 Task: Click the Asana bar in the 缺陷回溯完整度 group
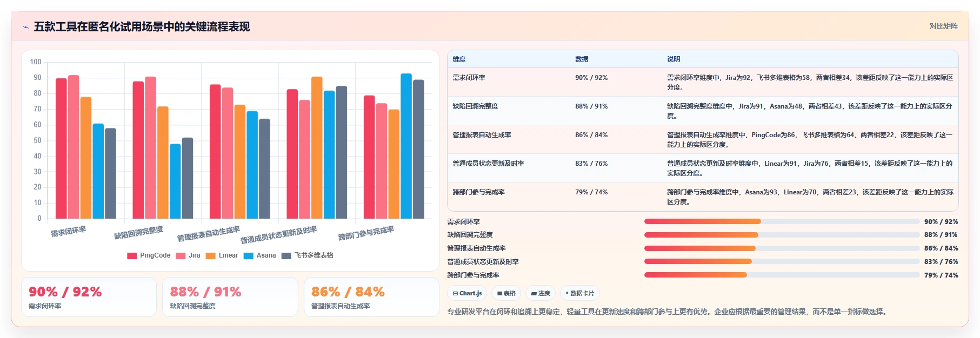(x=175, y=181)
